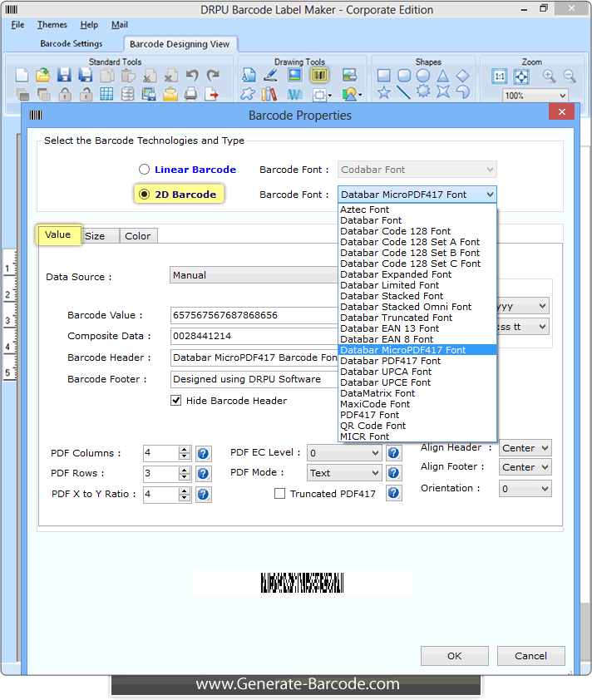This screenshot has height=700, width=592.
Task: Click the Undo arrow icon
Action: [192, 76]
